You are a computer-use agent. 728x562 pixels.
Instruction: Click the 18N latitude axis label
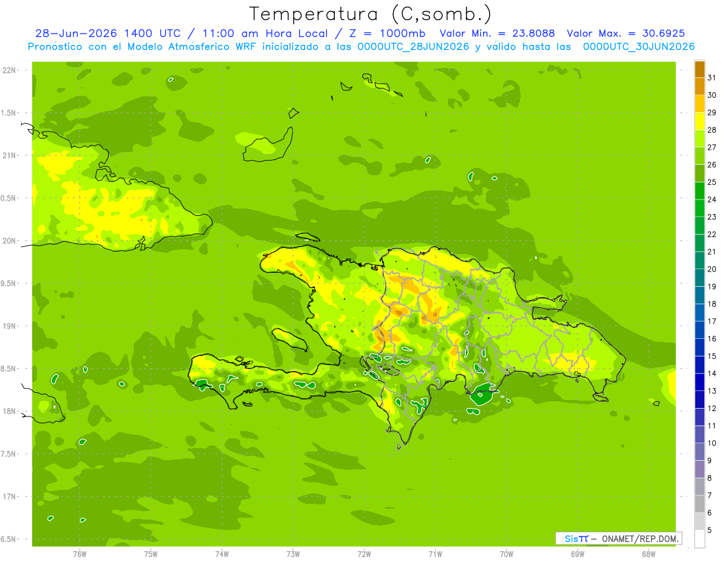click(10, 411)
